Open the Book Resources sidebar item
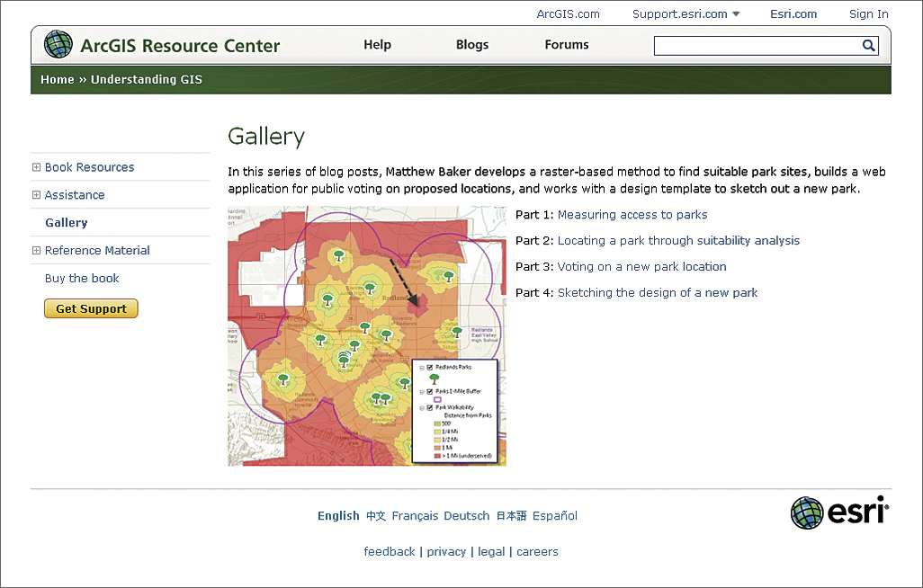This screenshot has height=588, width=923. 89,167
